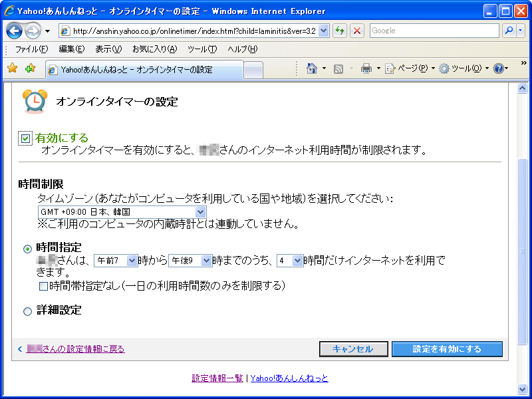
Task: Click the 時間制限 section heading
Action: (x=41, y=184)
